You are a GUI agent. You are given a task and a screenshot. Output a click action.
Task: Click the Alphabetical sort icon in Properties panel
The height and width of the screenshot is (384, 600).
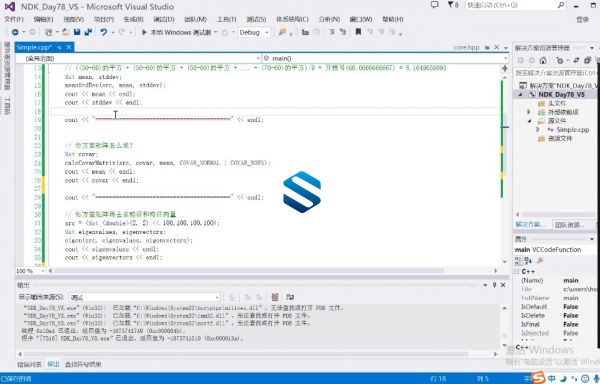tap(528, 261)
